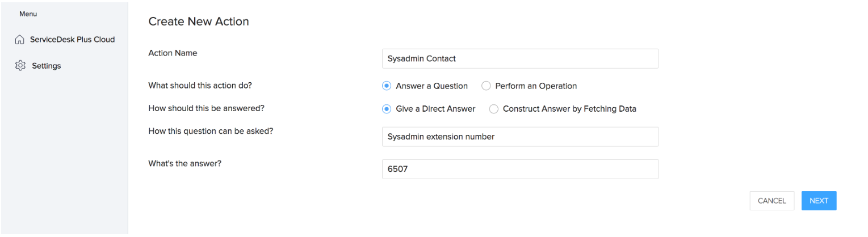Image resolution: width=868 pixels, height=237 pixels.
Task: Click the How this question can be asked label
Action: point(211,130)
